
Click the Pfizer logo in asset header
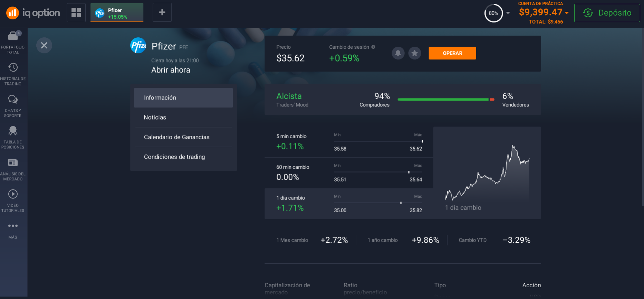pos(138,45)
